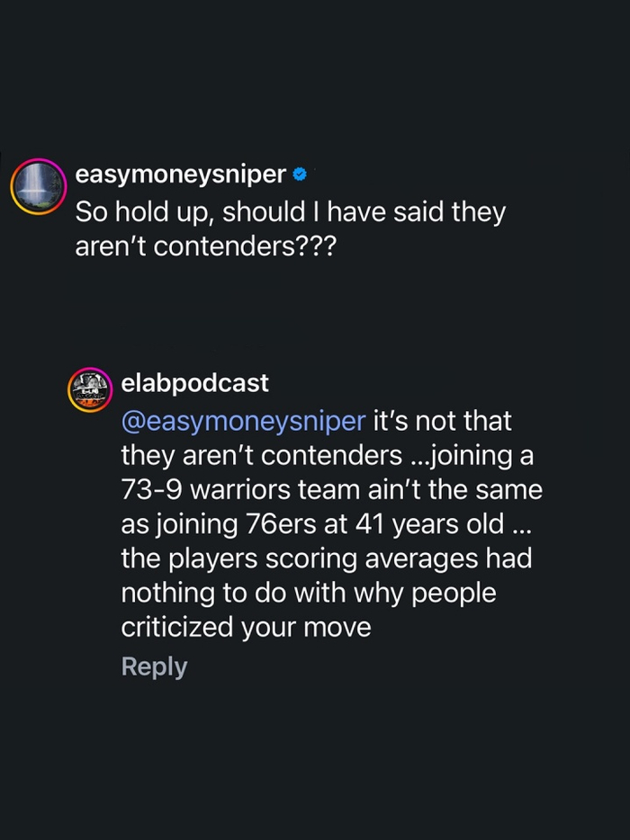Viewport: 630px width, 840px height.
Task: Click the 'criticized your move' line
Action: pos(246,627)
